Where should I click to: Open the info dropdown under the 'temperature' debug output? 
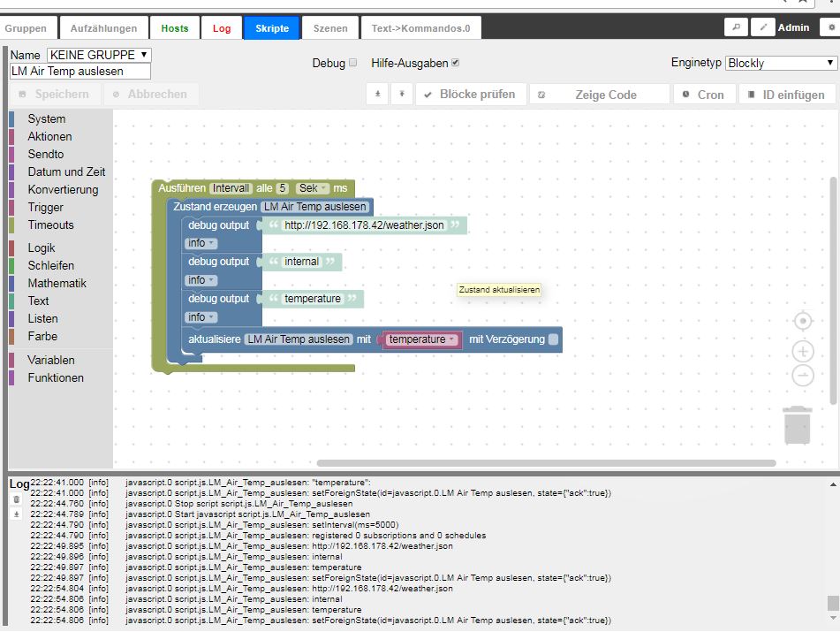pos(201,317)
